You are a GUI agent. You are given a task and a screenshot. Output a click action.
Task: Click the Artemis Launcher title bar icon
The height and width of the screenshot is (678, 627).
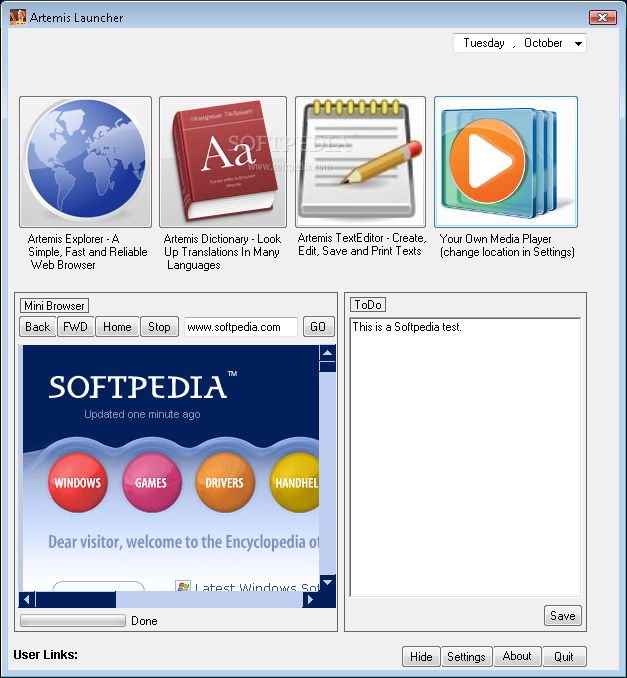(18, 17)
